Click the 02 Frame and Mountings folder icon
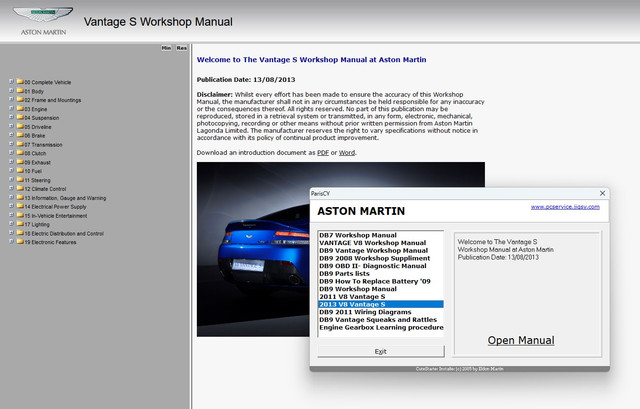The image size is (640, 409). 20,100
